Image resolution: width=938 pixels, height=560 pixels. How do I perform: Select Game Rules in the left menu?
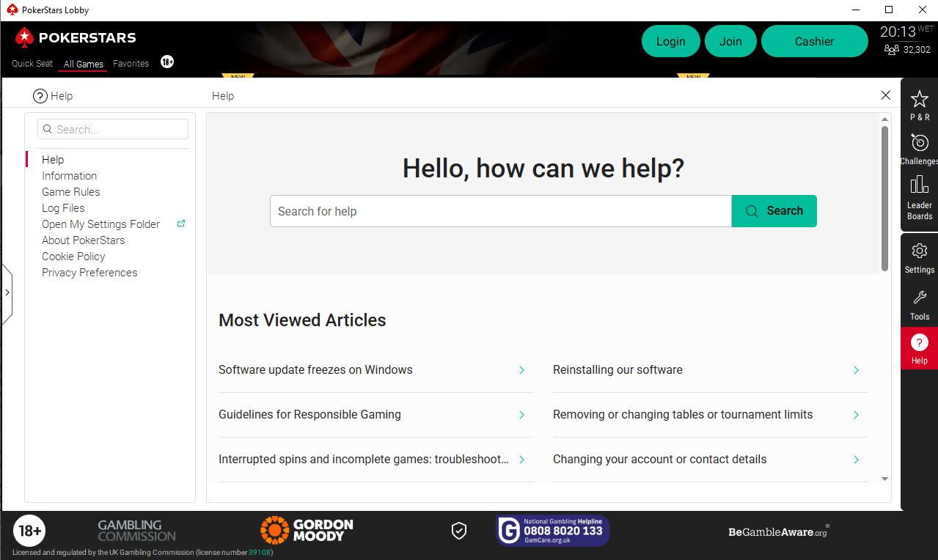71,192
